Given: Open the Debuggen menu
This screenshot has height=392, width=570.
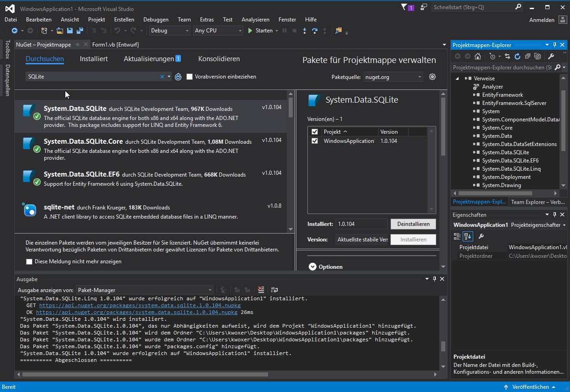Looking at the screenshot, I should [156, 20].
